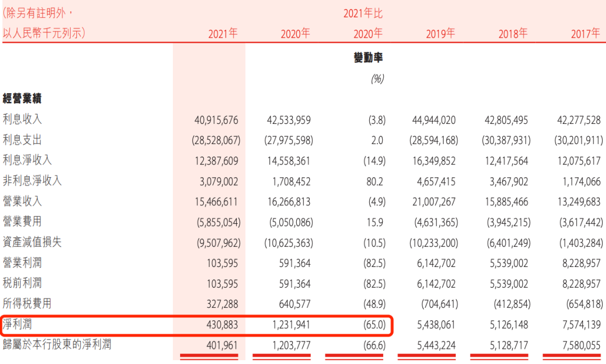Select the 430,883 net profit value
Image resolution: width=606 pixels, height=364 pixels.
[221, 325]
